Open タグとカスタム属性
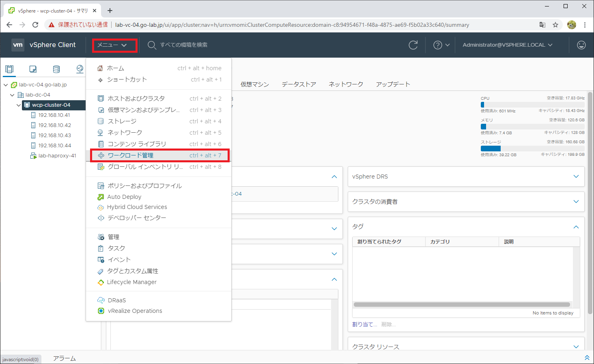Screen dimensions: 594x364 (x=159, y=271)
